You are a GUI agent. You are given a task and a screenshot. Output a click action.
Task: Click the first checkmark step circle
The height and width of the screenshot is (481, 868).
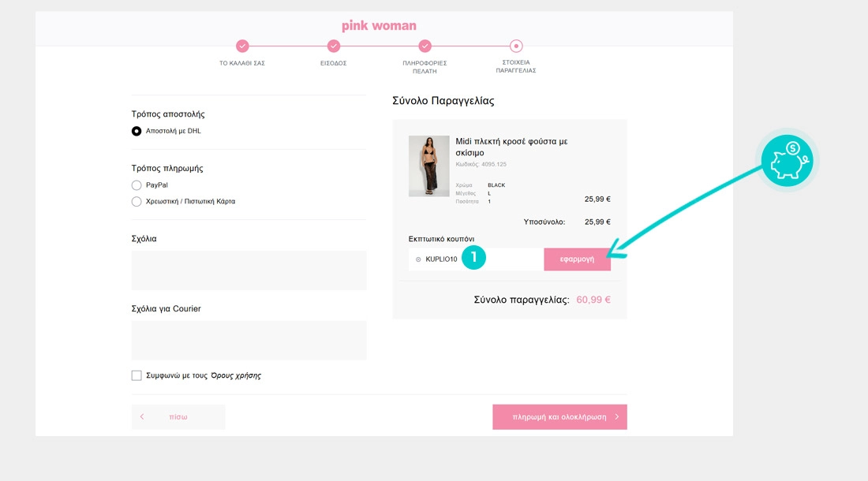[242, 47]
